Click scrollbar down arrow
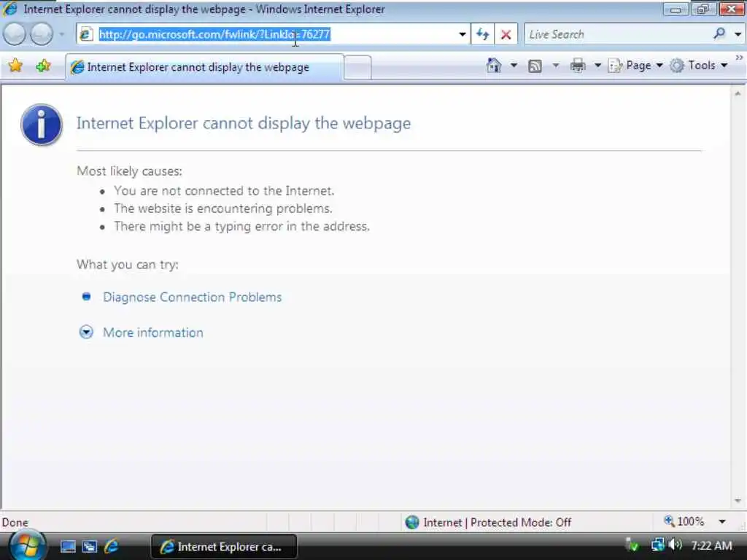Viewport: 747px width, 560px height. click(x=738, y=501)
